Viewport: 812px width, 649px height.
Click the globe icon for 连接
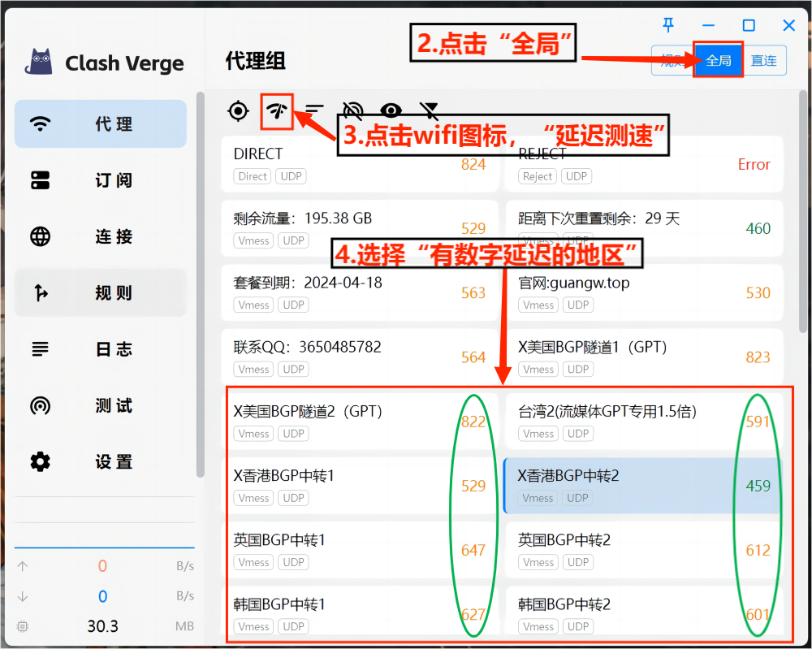tap(40, 236)
